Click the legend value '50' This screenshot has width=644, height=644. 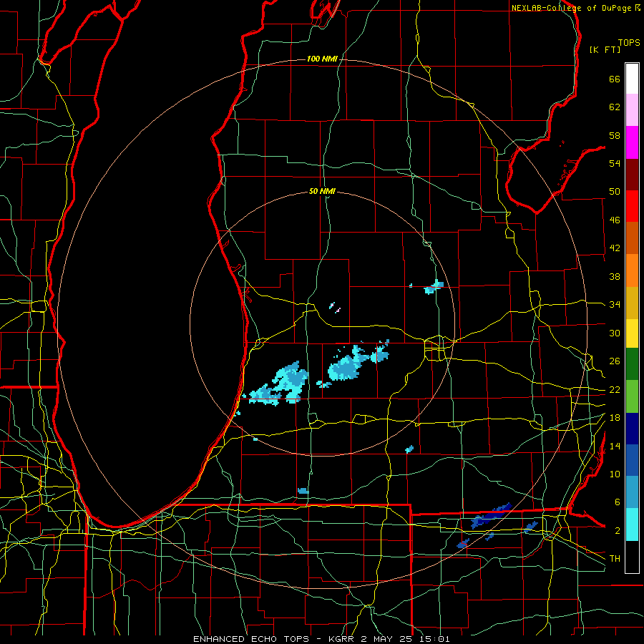(615, 192)
